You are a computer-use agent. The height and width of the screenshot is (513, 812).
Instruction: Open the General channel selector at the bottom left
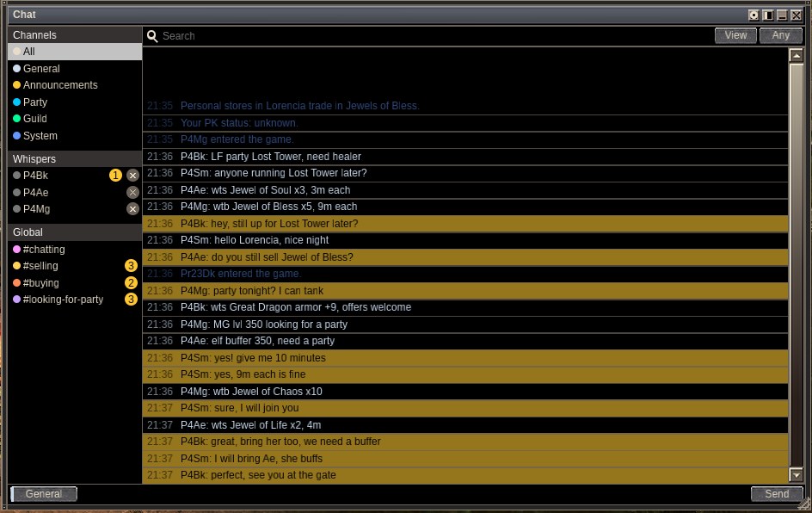pos(44,494)
